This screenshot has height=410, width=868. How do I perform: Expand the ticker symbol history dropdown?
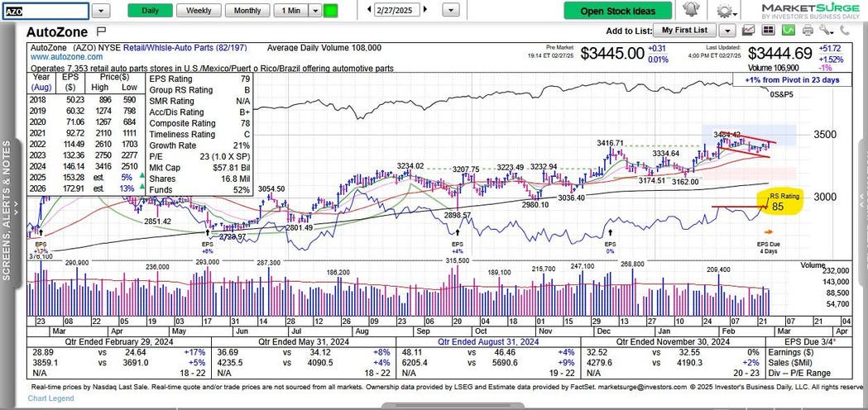click(x=100, y=11)
